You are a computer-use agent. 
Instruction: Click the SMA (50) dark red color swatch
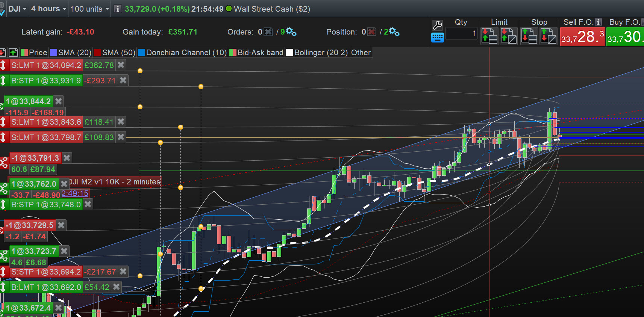tap(97, 53)
